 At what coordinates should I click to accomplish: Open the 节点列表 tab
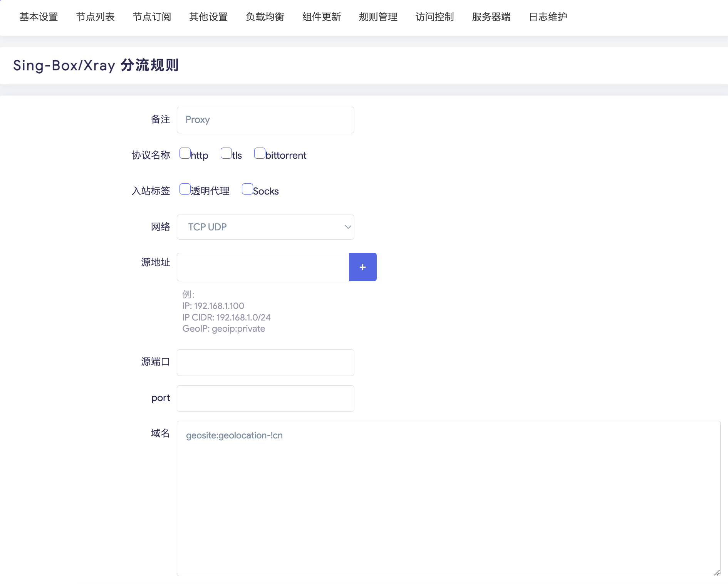click(x=95, y=17)
